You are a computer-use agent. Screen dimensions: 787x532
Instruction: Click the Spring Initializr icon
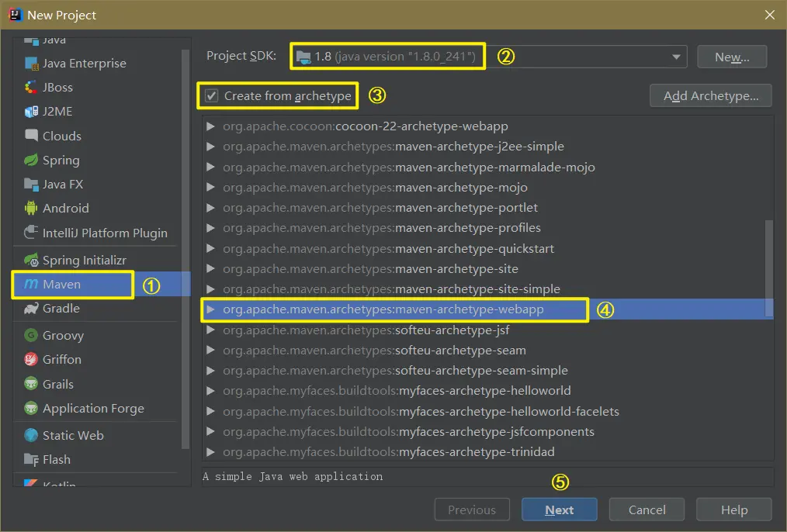pos(31,261)
